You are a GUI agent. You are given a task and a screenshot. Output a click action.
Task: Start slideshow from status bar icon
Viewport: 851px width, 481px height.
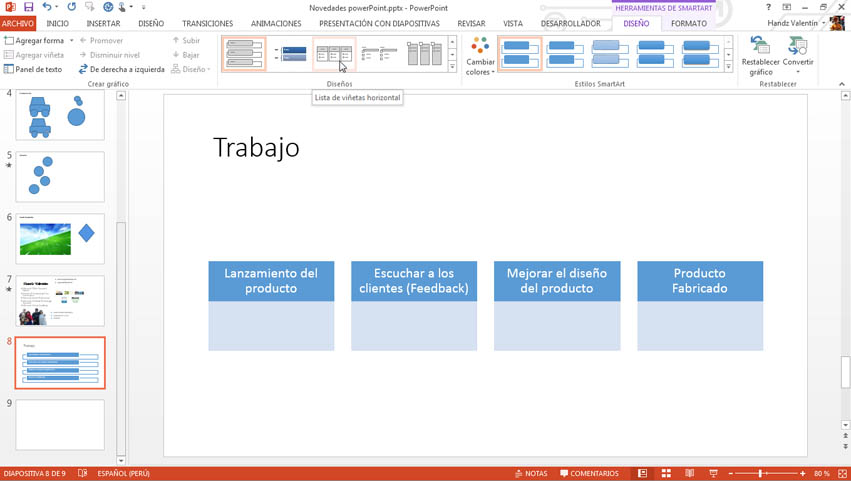[x=713, y=473]
